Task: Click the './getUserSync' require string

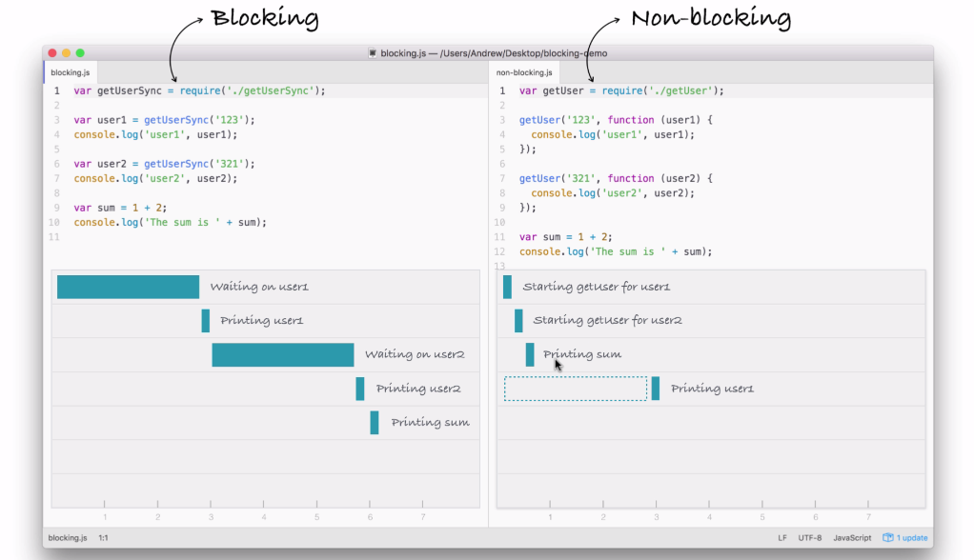Action: (x=271, y=90)
